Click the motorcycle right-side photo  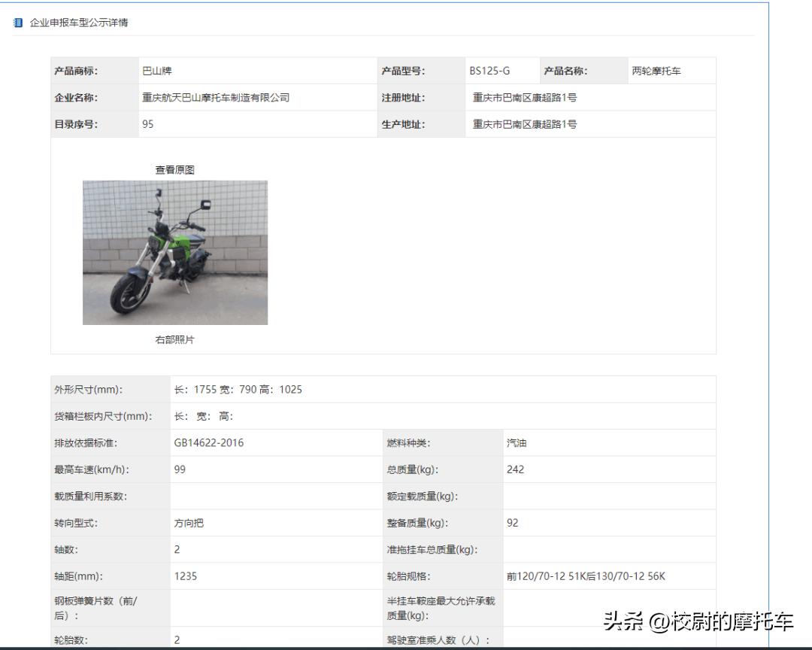pos(175,251)
